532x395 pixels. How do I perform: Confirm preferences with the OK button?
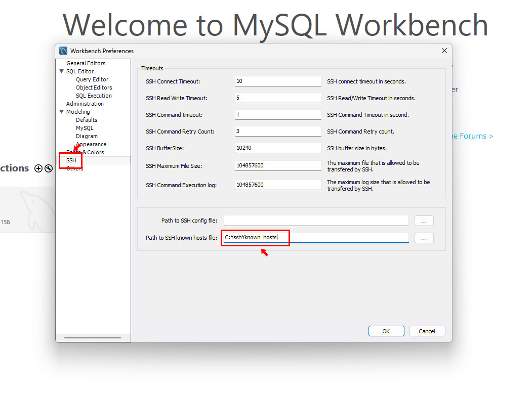pos(386,331)
